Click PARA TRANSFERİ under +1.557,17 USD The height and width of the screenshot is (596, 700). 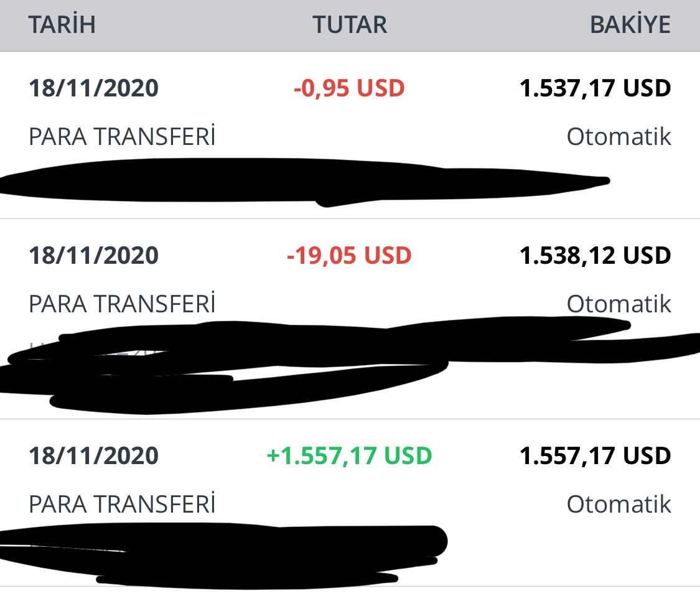click(x=122, y=504)
